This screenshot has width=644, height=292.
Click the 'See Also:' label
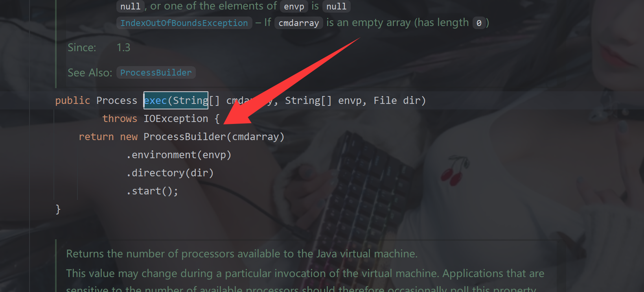click(90, 73)
